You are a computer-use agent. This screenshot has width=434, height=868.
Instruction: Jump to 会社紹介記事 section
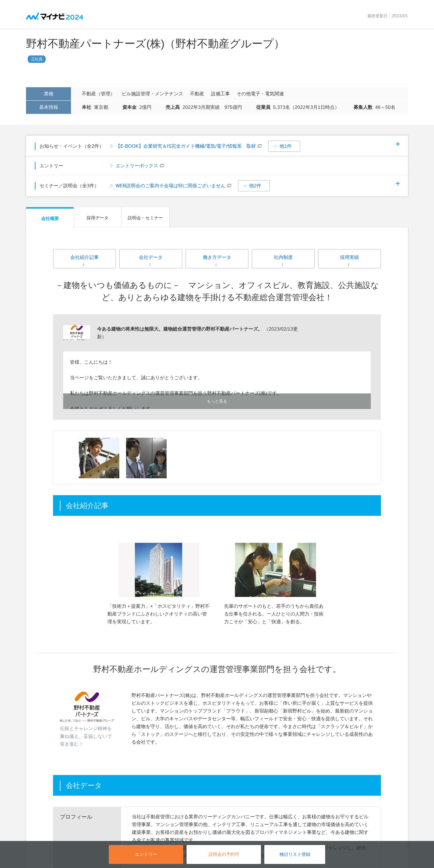point(85,259)
